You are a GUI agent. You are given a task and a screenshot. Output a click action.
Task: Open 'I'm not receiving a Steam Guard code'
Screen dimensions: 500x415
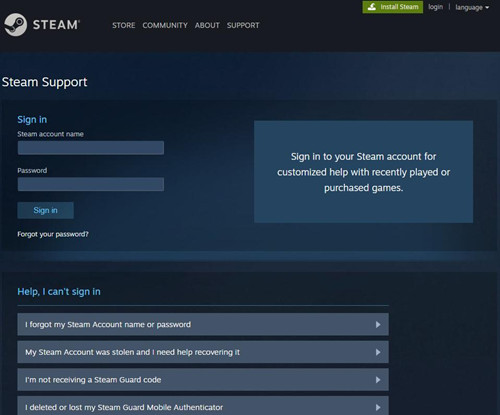203,380
